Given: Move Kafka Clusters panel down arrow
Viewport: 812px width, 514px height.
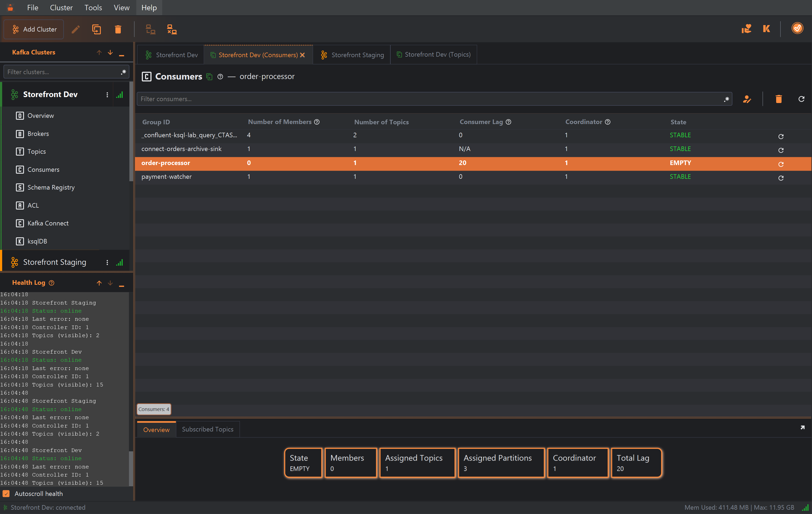Looking at the screenshot, I should (x=110, y=52).
